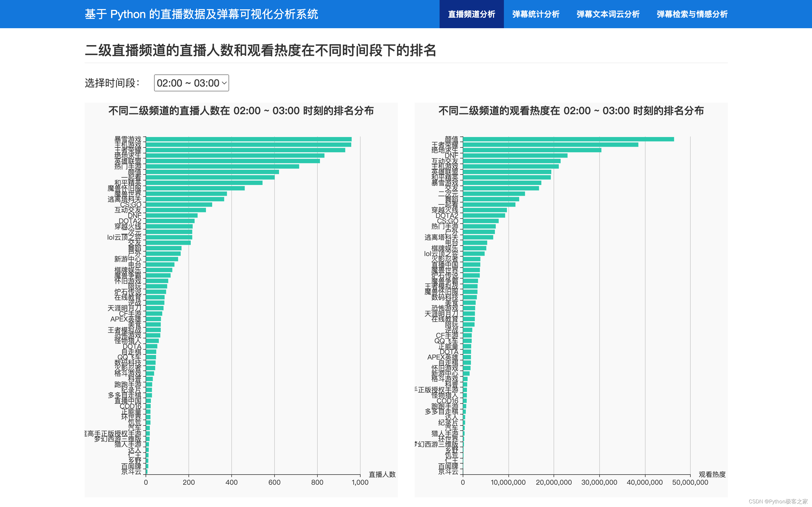This screenshot has height=507, width=812.
Task: Click the 数码科技 label on the right chart axis
Action: 444,297
